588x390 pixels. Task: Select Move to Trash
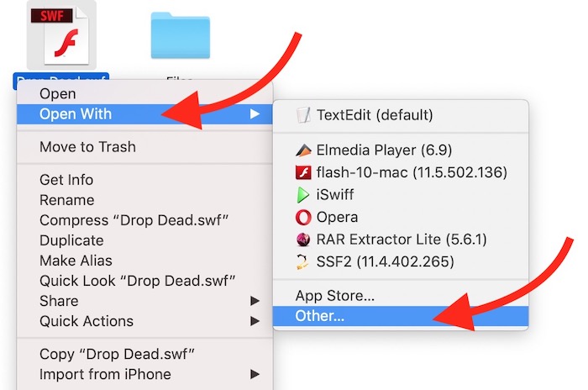pyautogui.click(x=87, y=147)
